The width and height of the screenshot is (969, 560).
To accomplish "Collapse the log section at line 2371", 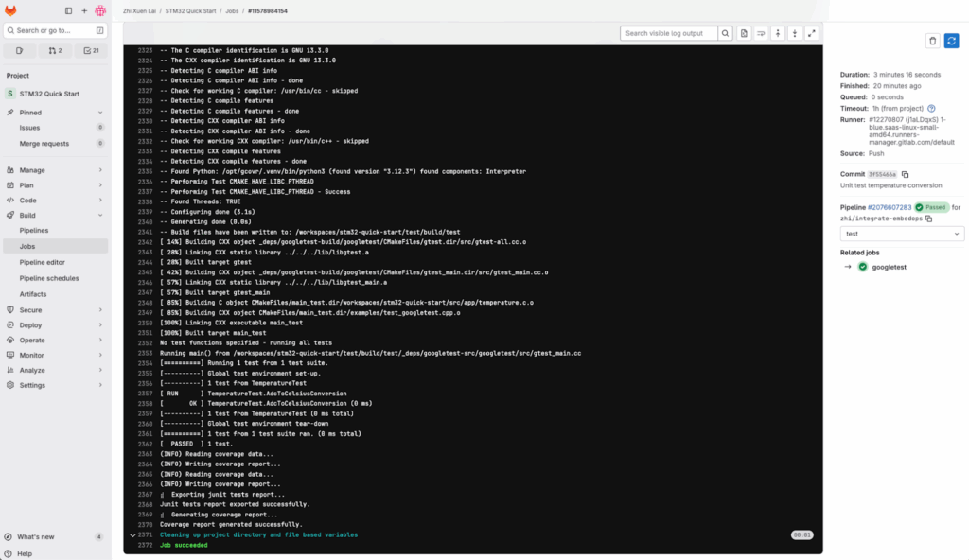I will (x=132, y=534).
